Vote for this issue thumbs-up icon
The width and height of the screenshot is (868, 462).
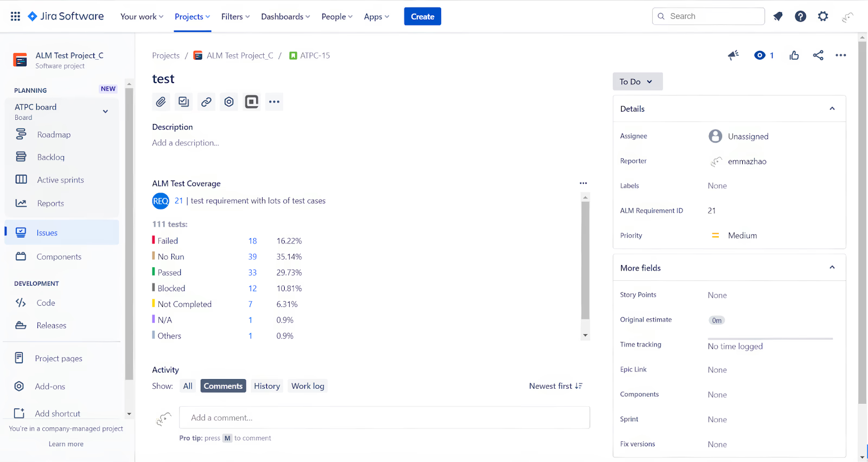click(794, 55)
